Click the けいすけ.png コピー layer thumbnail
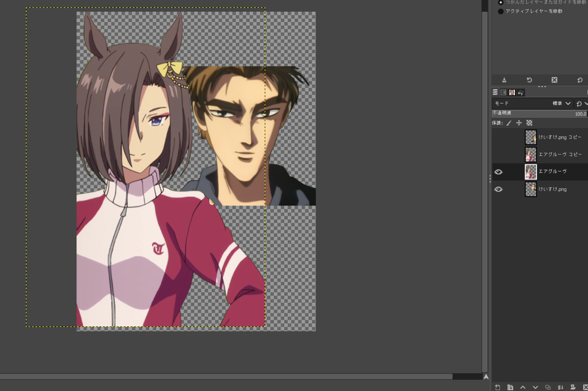Viewport: 588px width, 391px height. pos(531,137)
